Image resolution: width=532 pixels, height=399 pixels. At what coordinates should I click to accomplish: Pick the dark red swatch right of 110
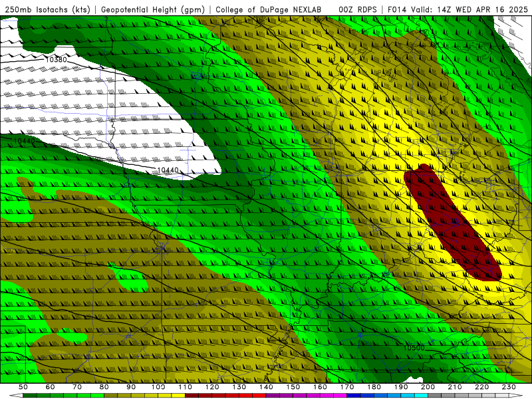point(192,396)
